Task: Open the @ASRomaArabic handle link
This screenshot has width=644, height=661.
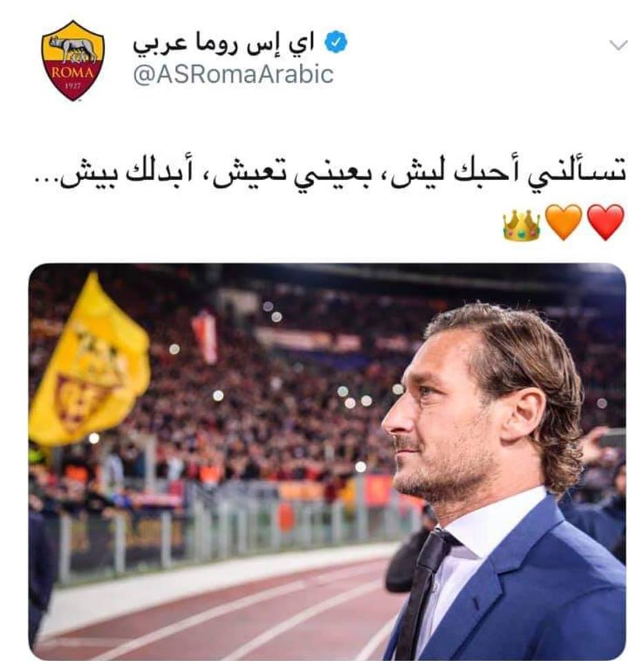Action: point(233,74)
